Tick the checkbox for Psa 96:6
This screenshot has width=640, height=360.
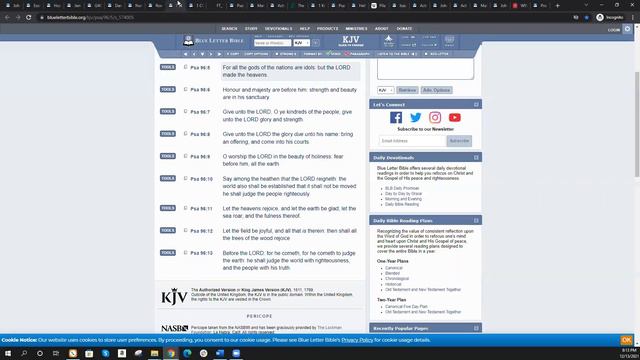[x=186, y=89]
